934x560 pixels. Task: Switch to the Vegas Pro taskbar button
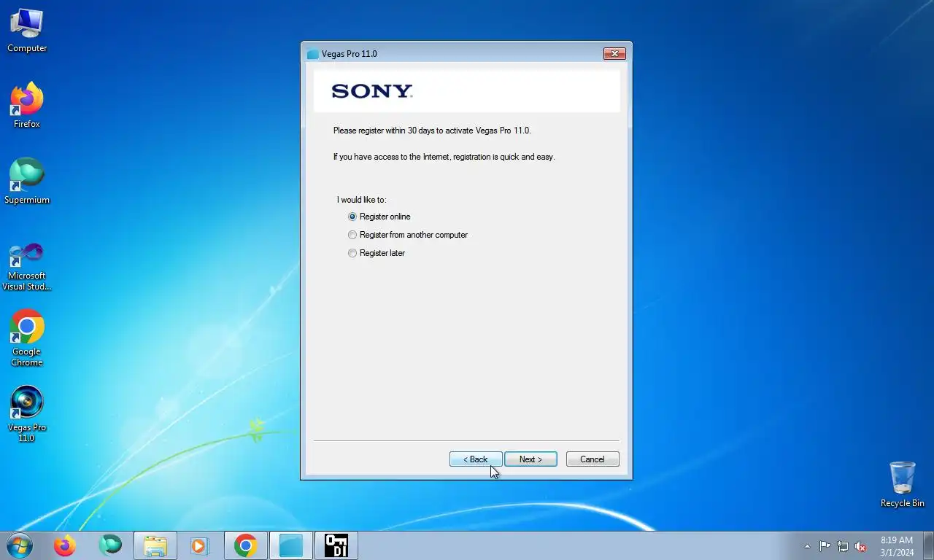(x=290, y=545)
